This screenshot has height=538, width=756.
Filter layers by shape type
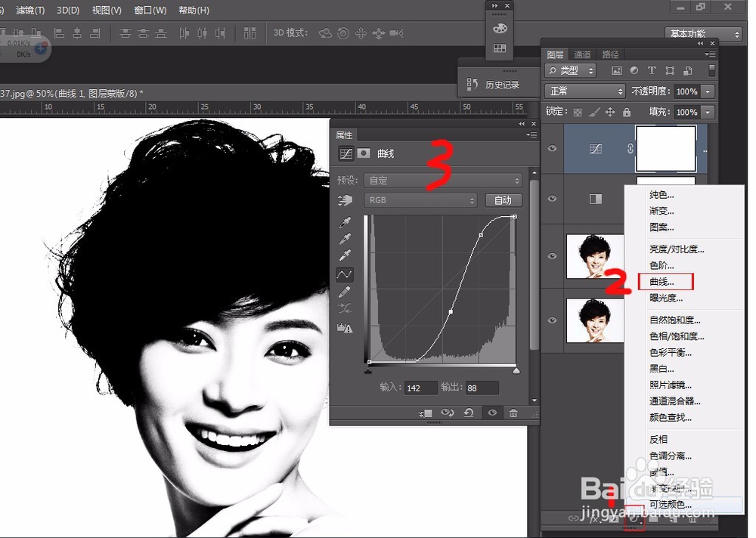(x=670, y=70)
